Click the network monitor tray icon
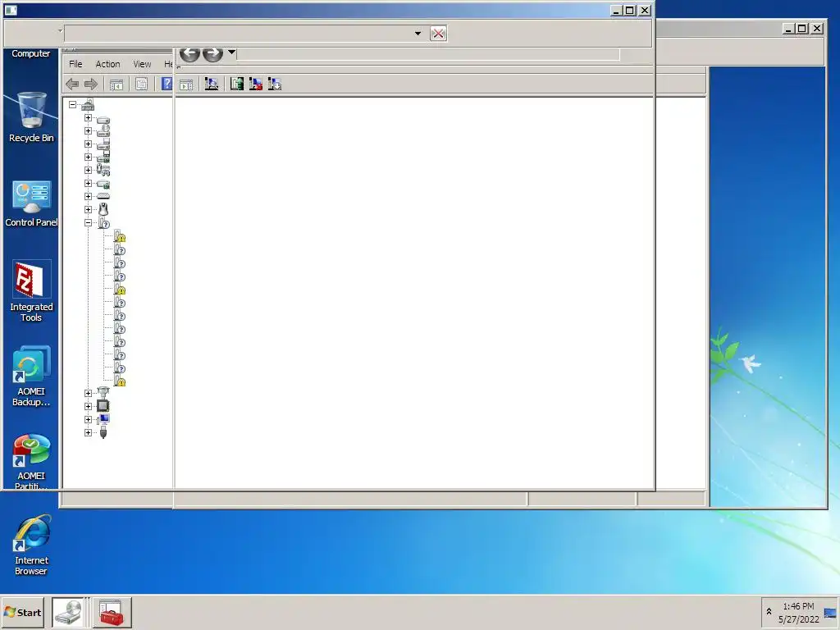The width and height of the screenshot is (840, 630). [830, 614]
